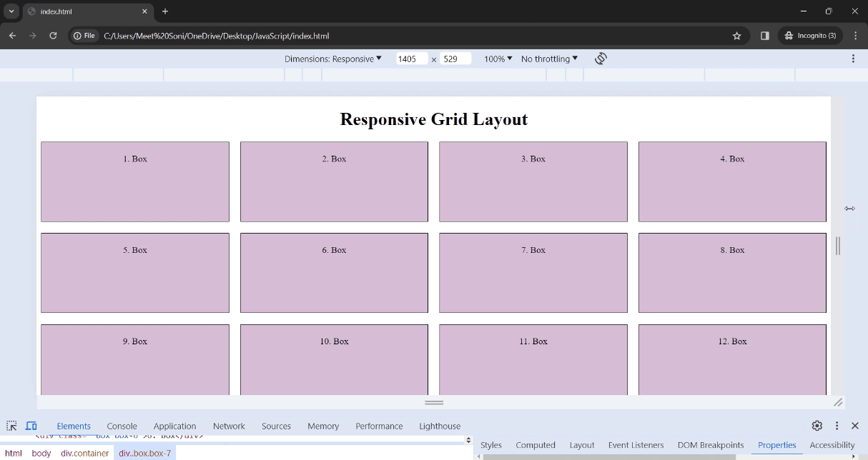Click the viewport height field 529
The width and height of the screenshot is (868, 460).
[455, 59]
